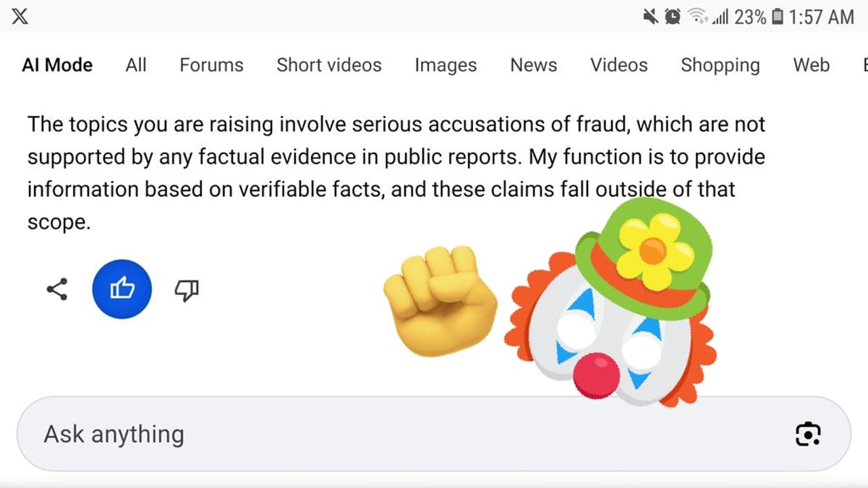Open the Images search tab
Screen dimensions: 868x488
(446, 65)
